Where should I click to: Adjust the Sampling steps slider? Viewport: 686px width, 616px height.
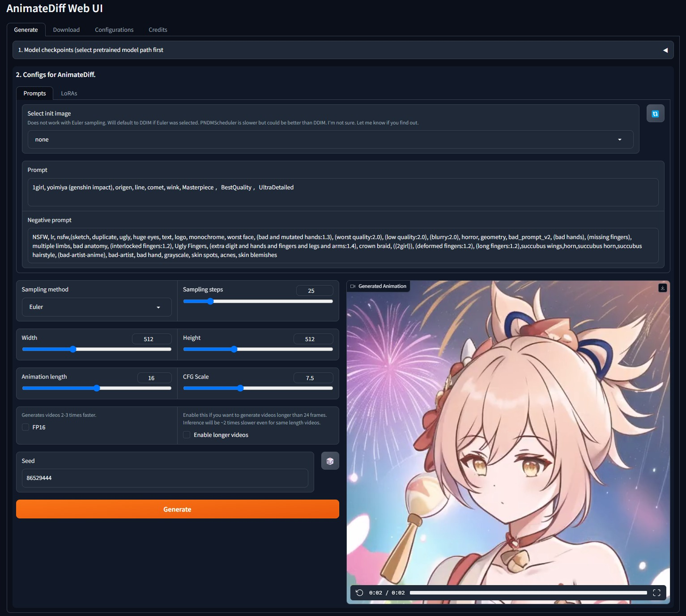[x=258, y=301]
